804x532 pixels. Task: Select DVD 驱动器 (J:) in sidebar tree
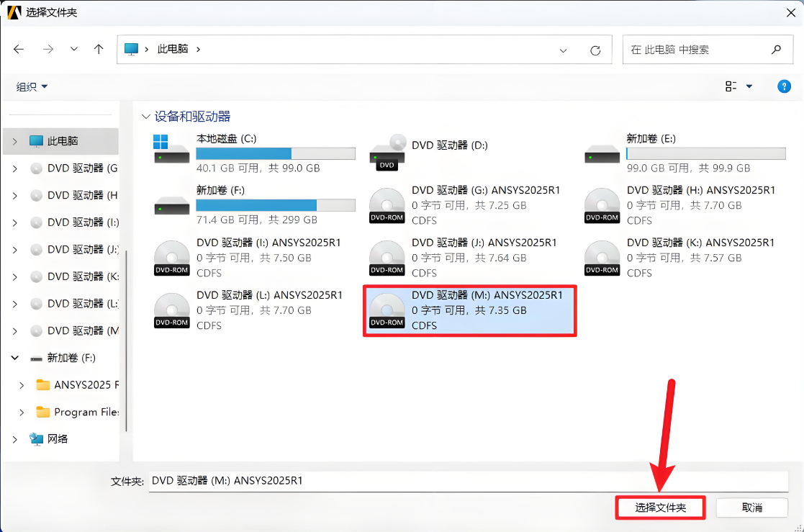click(x=74, y=250)
